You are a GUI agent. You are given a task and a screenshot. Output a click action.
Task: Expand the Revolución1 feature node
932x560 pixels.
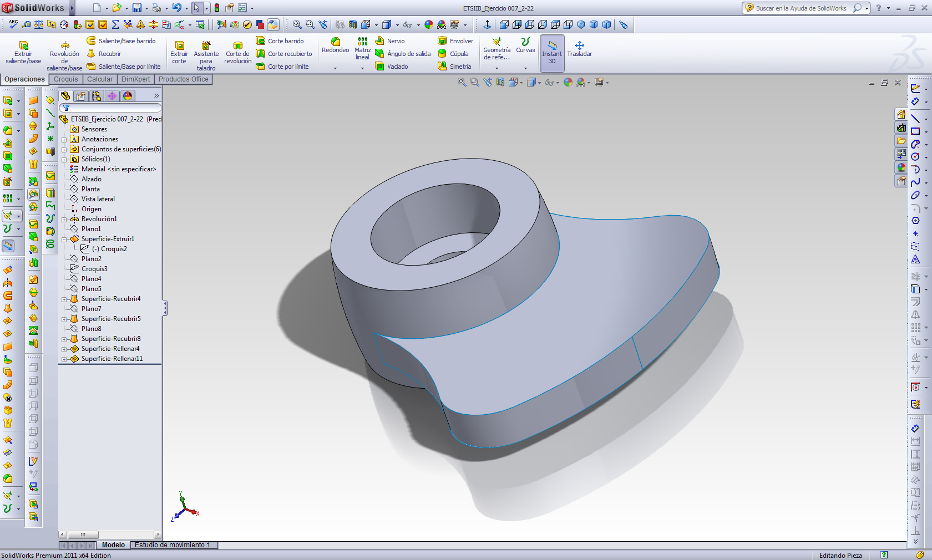pos(64,220)
